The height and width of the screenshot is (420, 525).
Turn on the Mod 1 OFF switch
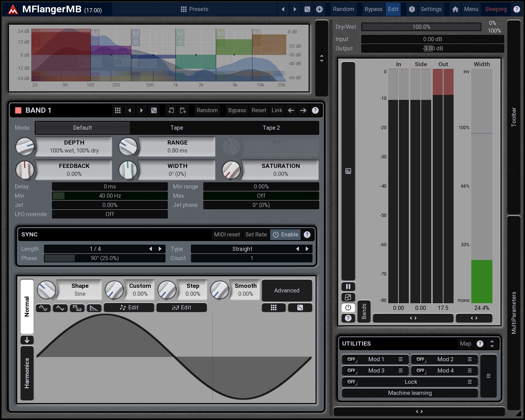click(x=351, y=359)
